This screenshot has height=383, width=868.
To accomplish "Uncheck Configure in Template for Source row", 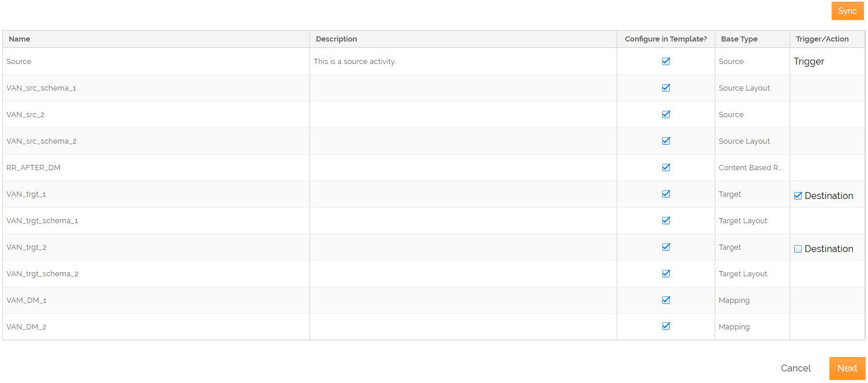I will pos(666,61).
